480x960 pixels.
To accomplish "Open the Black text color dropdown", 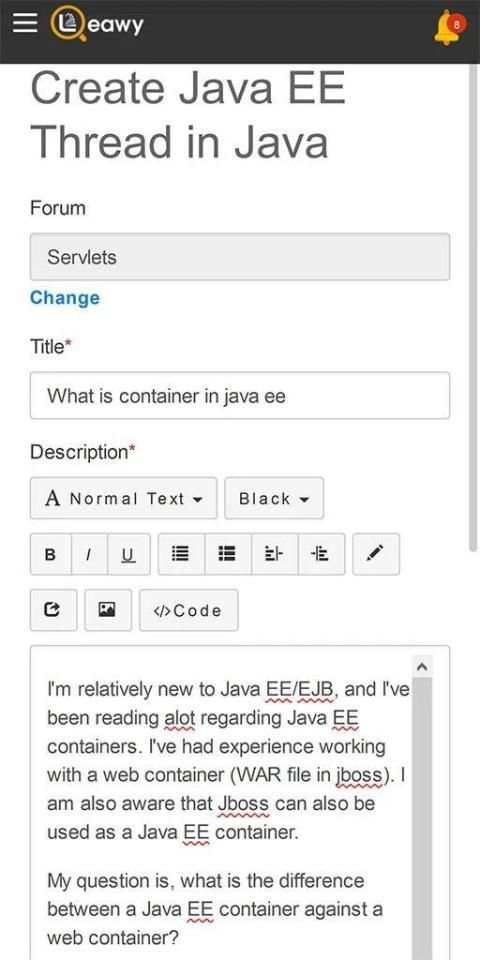I will coord(274,498).
